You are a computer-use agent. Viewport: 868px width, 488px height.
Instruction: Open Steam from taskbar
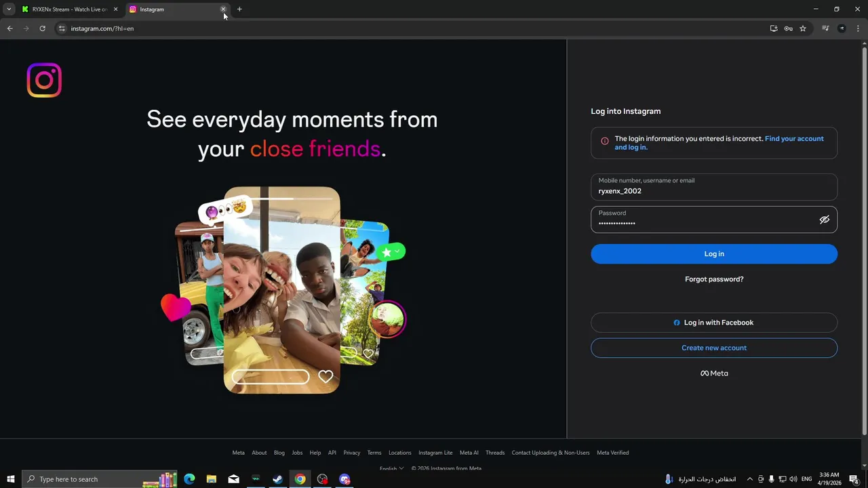pyautogui.click(x=278, y=479)
